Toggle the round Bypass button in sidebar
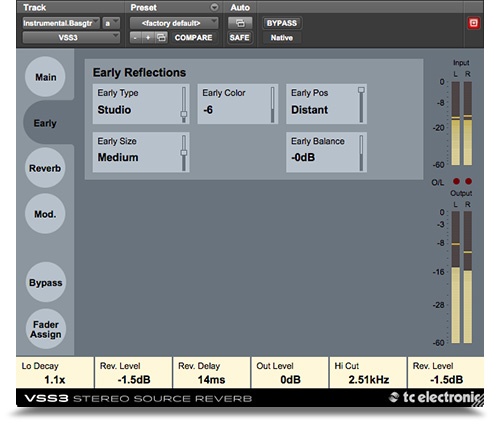Image resolution: width=500 pixels, height=427 pixels. 46,282
